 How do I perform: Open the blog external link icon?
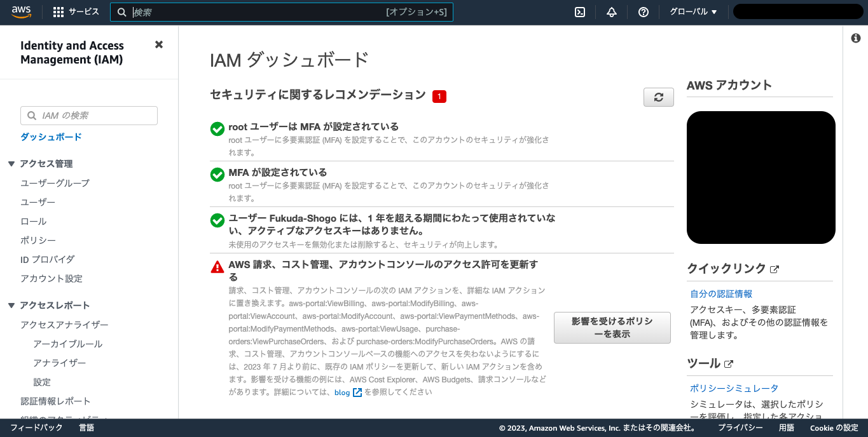(356, 393)
